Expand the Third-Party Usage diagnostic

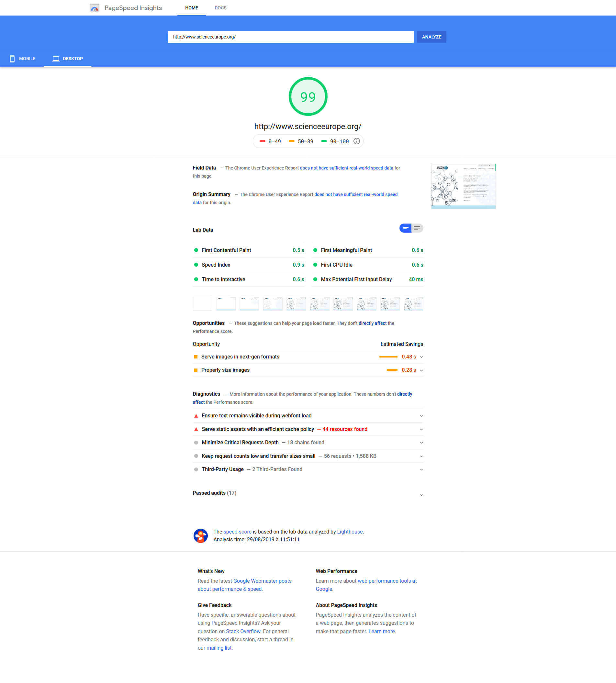[421, 469]
